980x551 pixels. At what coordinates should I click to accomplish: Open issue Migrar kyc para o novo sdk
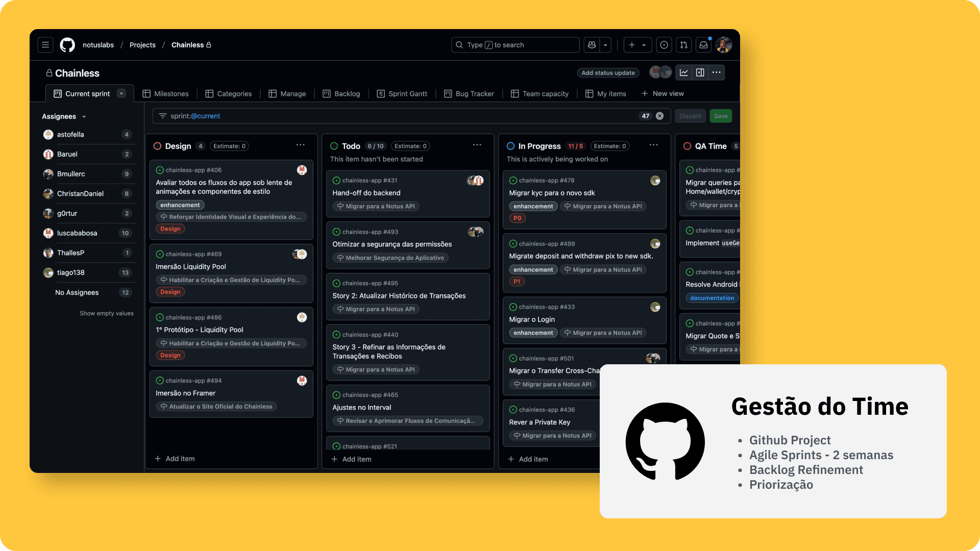pos(552,193)
